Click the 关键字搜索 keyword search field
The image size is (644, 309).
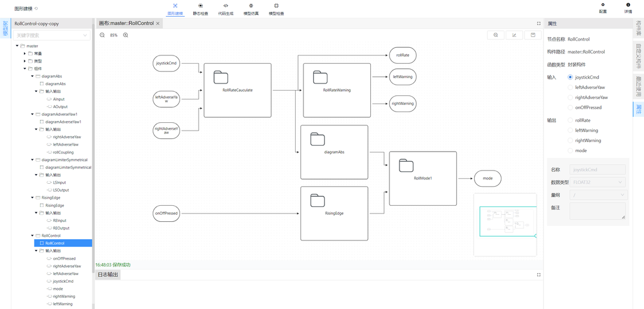pos(51,35)
